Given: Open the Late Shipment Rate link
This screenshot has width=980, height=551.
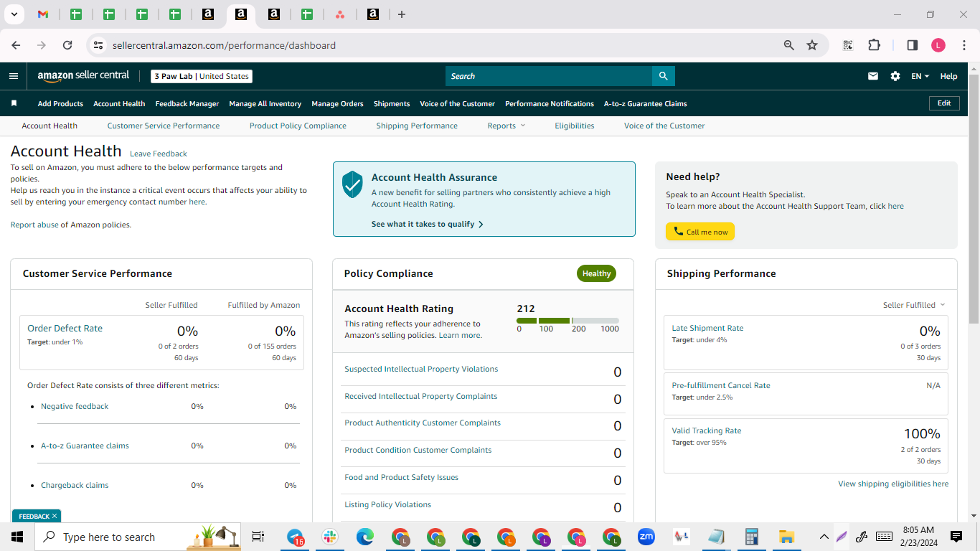Looking at the screenshot, I should [x=707, y=328].
